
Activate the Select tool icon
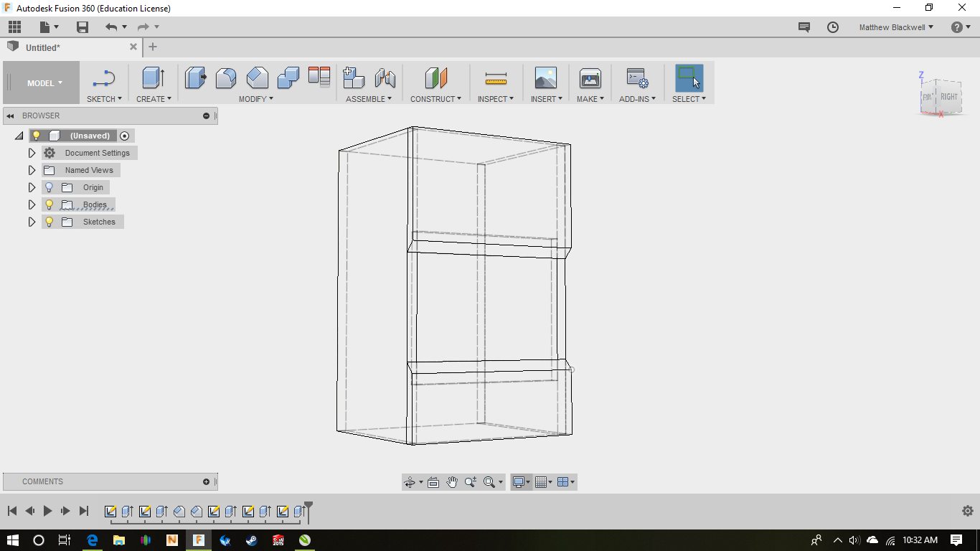pyautogui.click(x=689, y=77)
